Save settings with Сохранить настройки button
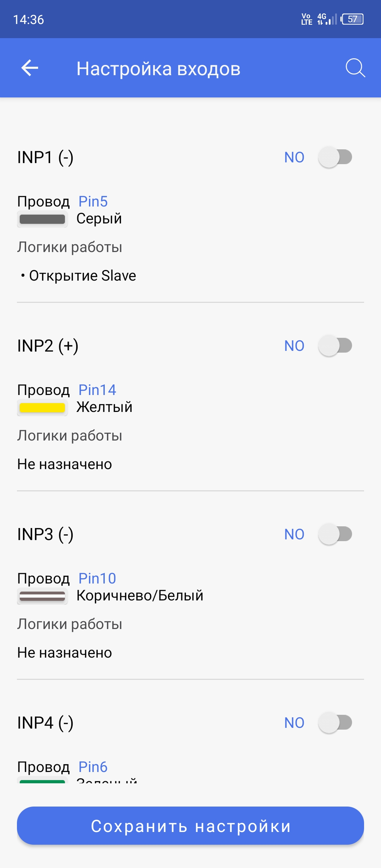 (190, 826)
